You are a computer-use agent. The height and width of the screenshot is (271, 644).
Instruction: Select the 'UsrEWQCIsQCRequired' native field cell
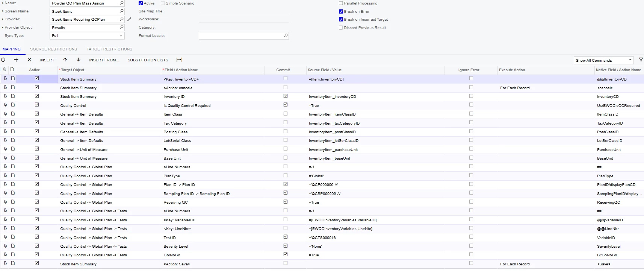(x=618, y=105)
